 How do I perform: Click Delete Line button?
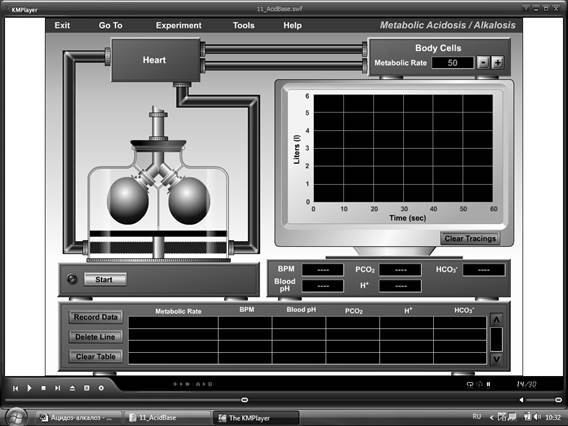(96, 337)
